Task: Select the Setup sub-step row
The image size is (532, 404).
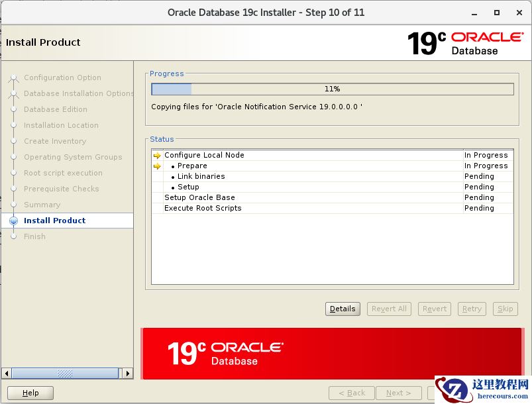Action: [333, 187]
